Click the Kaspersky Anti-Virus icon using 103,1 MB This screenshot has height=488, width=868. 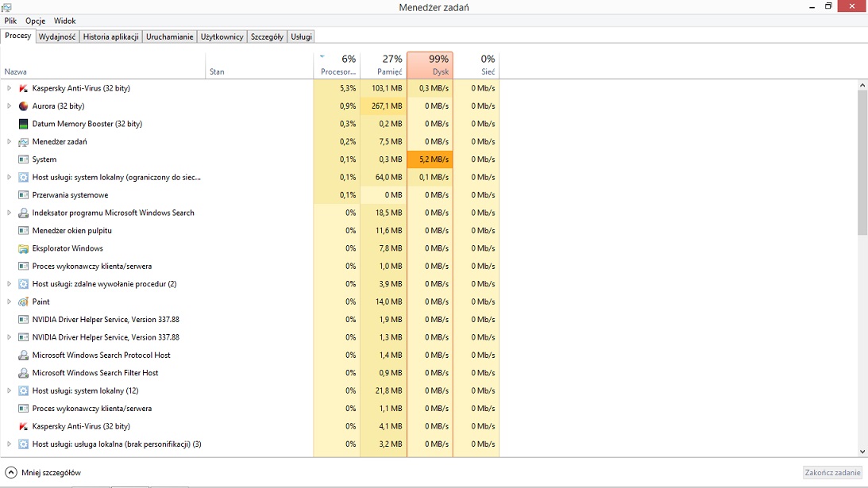click(23, 88)
